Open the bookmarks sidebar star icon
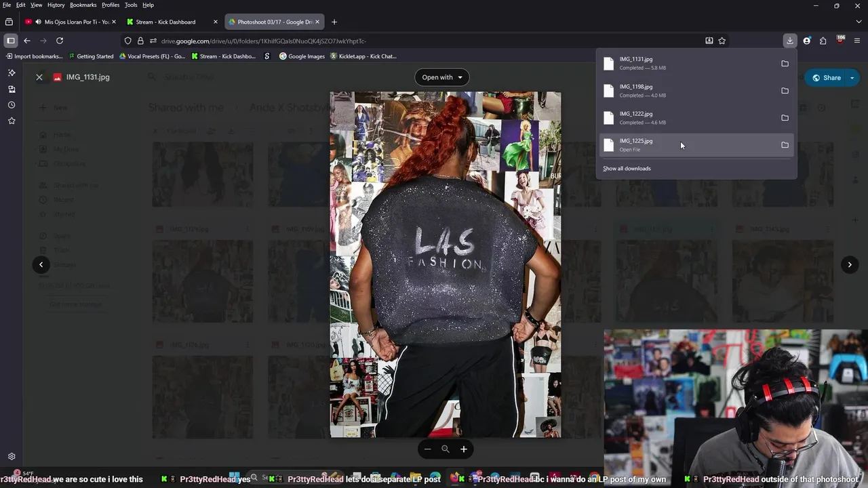The width and height of the screenshot is (868, 488). 12,121
